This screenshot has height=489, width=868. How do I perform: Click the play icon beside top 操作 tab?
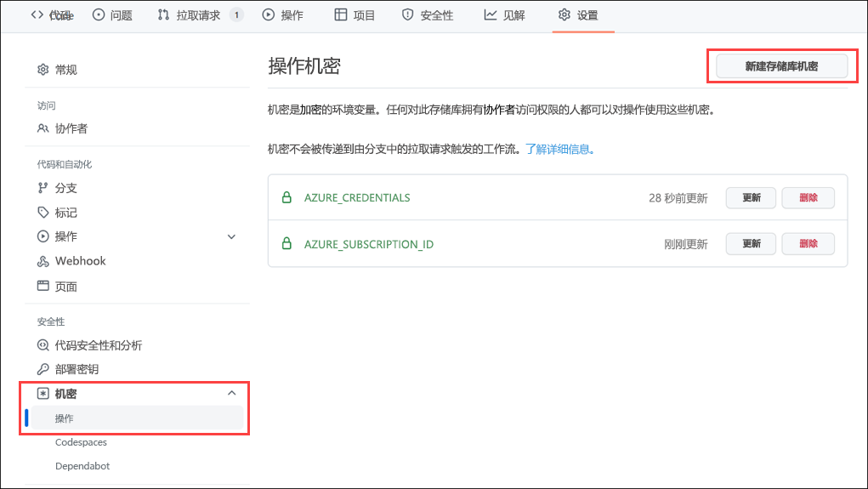pyautogui.click(x=269, y=15)
